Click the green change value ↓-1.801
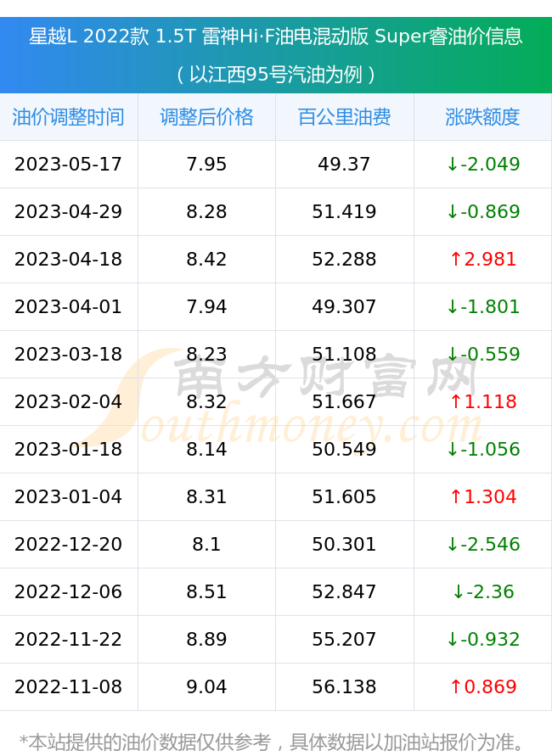Screen dimensions: 552x756 coord(483,306)
